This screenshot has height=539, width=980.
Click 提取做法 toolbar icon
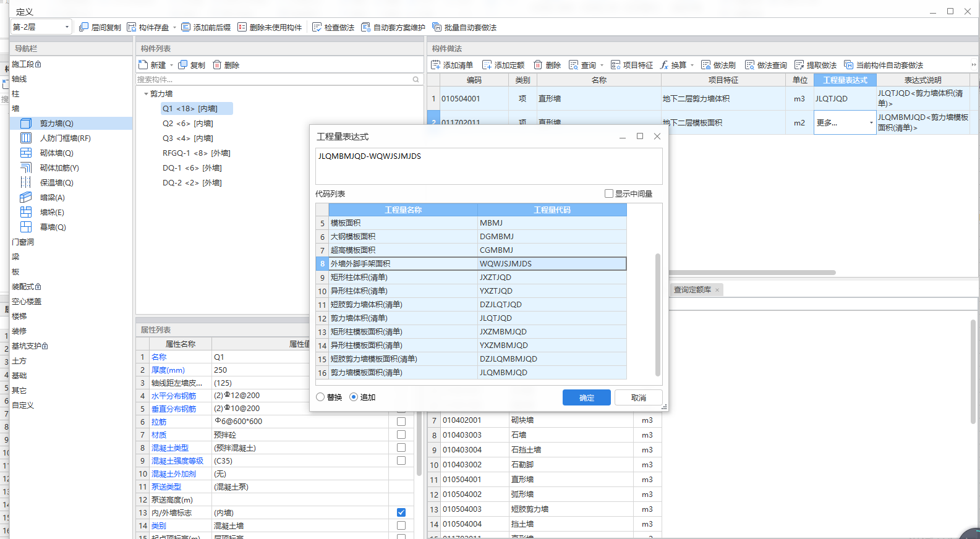799,65
